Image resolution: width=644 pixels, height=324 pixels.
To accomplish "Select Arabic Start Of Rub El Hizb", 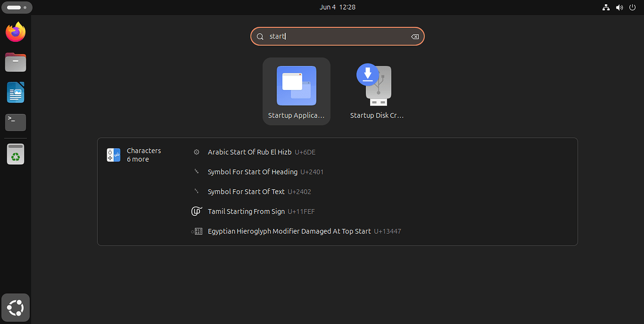I will click(x=250, y=152).
